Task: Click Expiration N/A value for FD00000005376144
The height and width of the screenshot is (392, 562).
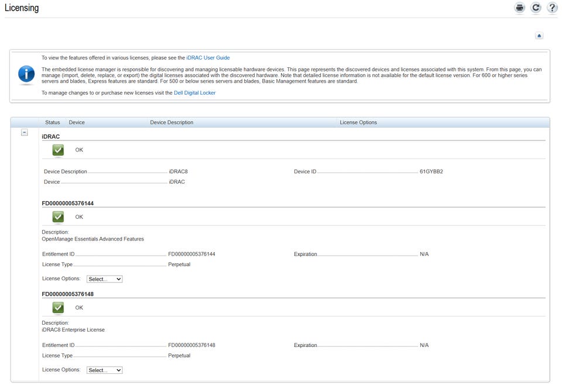Action: tap(424, 254)
